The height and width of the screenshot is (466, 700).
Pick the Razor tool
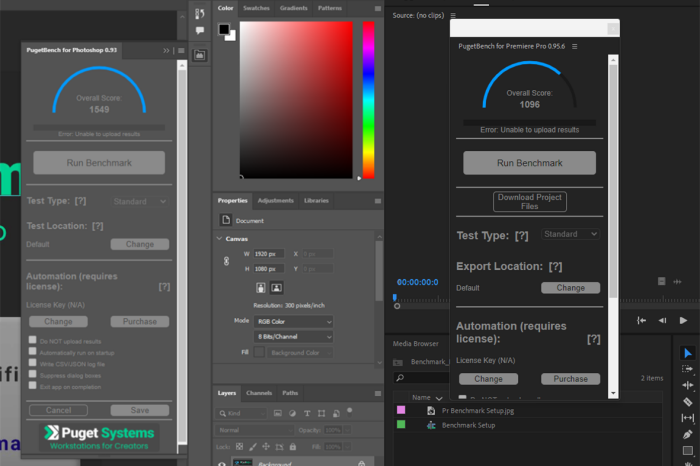point(687,401)
